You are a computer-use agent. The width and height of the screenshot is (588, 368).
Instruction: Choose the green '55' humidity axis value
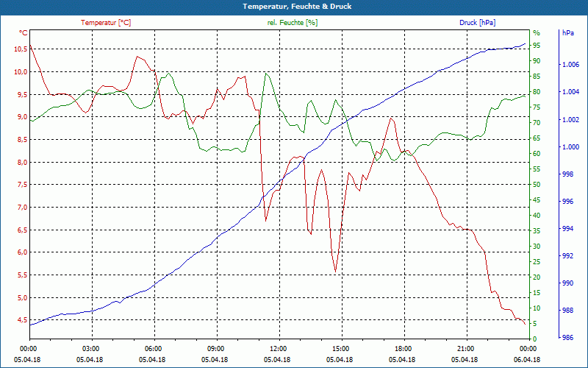537,169
